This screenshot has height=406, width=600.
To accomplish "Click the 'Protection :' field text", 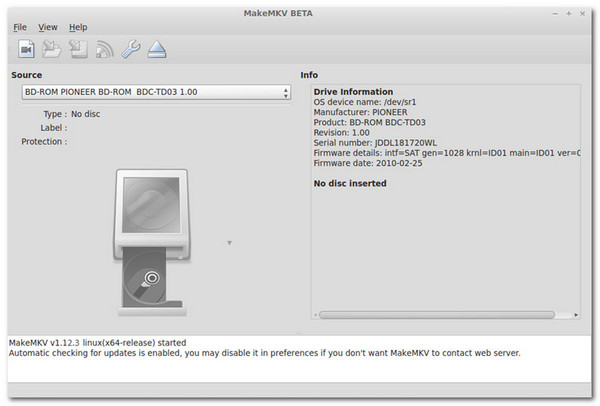I will tap(44, 142).
